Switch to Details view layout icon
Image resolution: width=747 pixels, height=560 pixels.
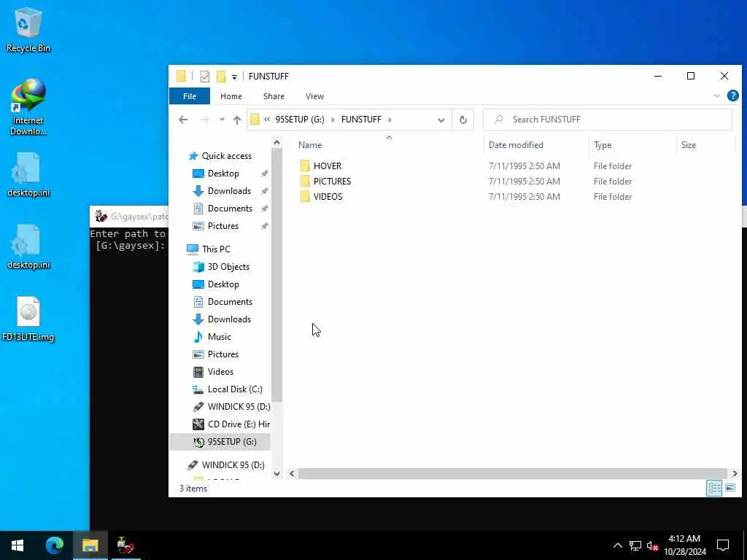tap(713, 488)
